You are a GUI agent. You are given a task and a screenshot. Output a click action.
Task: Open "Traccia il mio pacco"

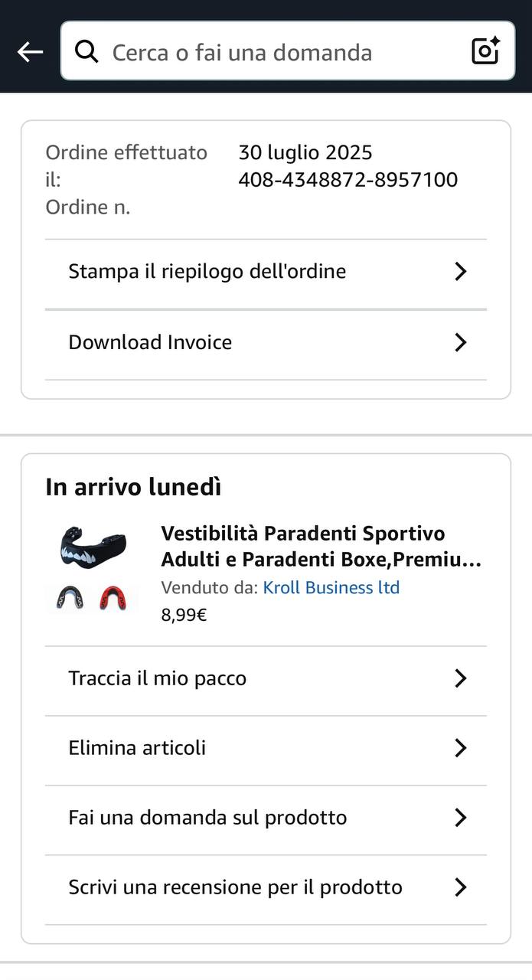click(158, 678)
